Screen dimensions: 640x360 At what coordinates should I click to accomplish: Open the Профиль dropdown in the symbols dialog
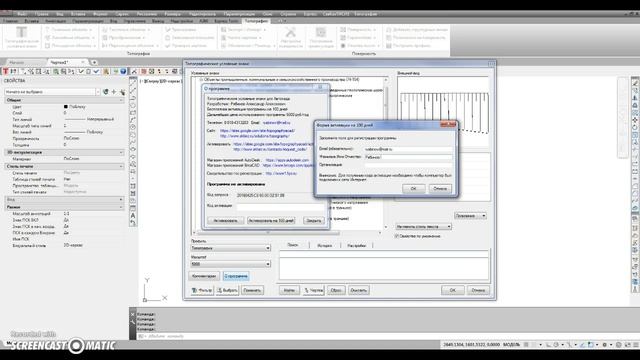(x=231, y=248)
